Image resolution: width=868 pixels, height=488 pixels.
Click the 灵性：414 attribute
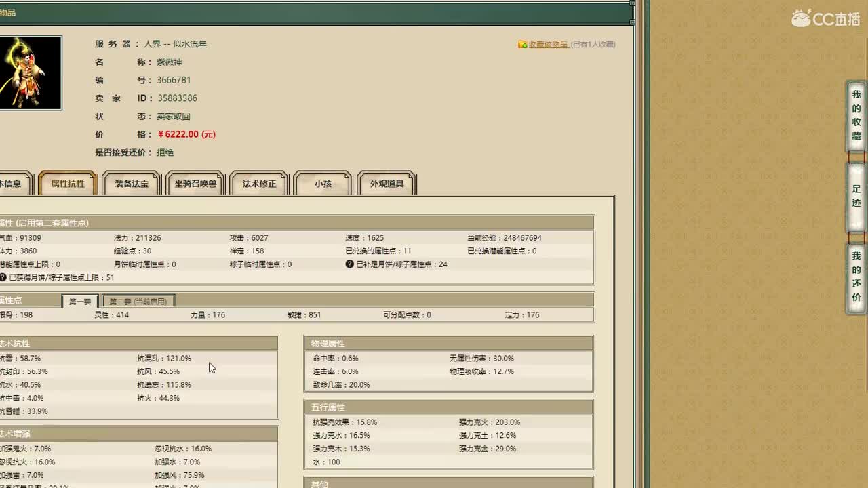(x=112, y=314)
